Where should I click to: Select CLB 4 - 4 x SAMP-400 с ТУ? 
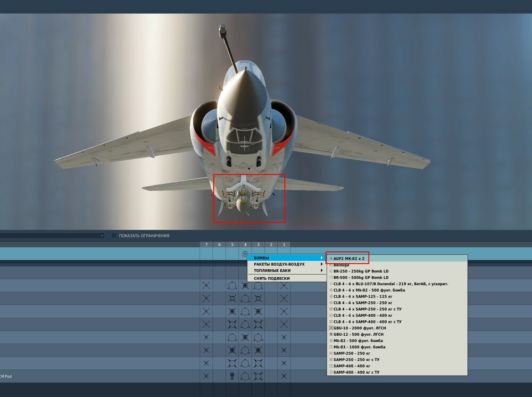(397, 321)
